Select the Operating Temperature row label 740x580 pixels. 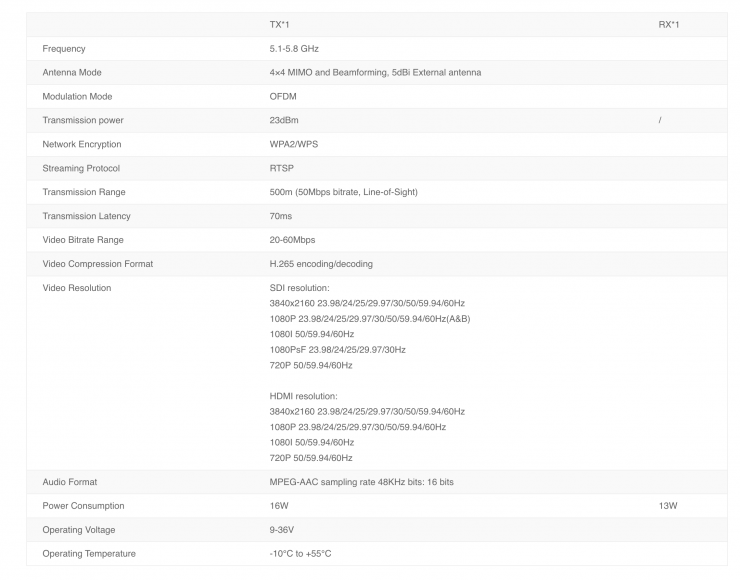pyautogui.click(x=89, y=554)
